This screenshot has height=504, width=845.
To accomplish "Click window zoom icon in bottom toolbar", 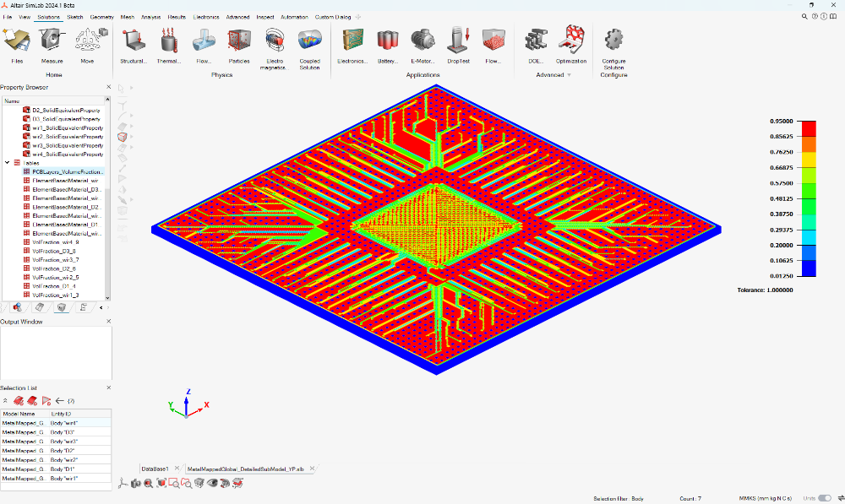I will pyautogui.click(x=173, y=484).
